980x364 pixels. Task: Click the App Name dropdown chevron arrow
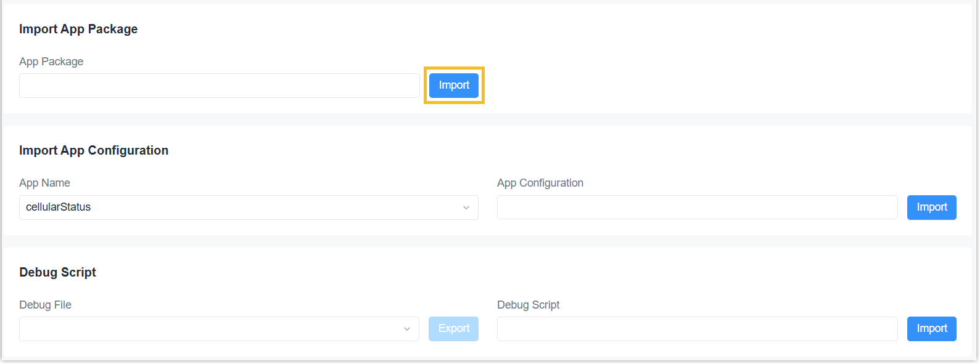(466, 208)
